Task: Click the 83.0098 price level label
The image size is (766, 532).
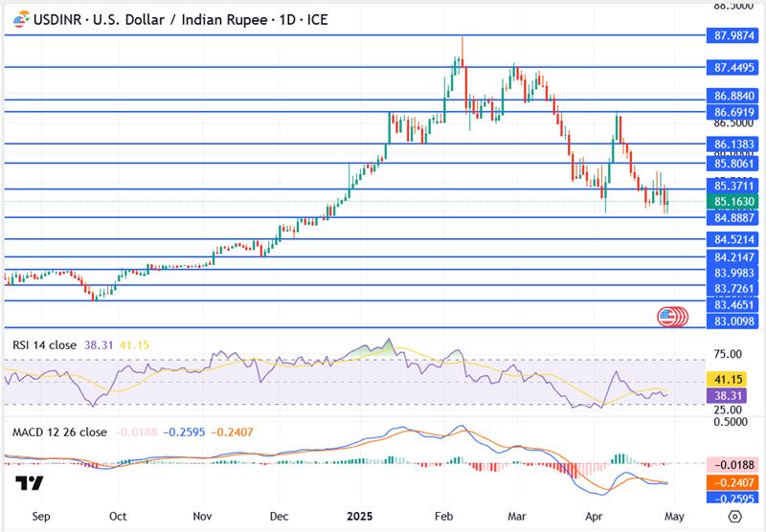Action: tap(734, 321)
